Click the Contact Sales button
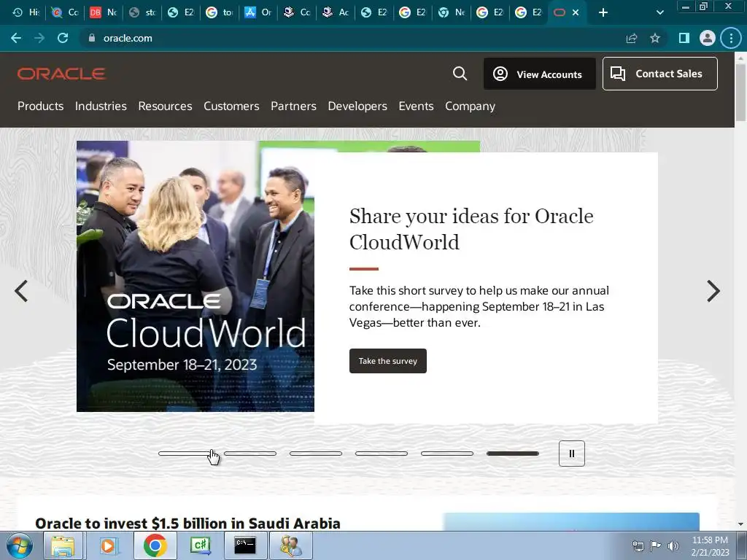The height and width of the screenshot is (560, 747). 659,74
